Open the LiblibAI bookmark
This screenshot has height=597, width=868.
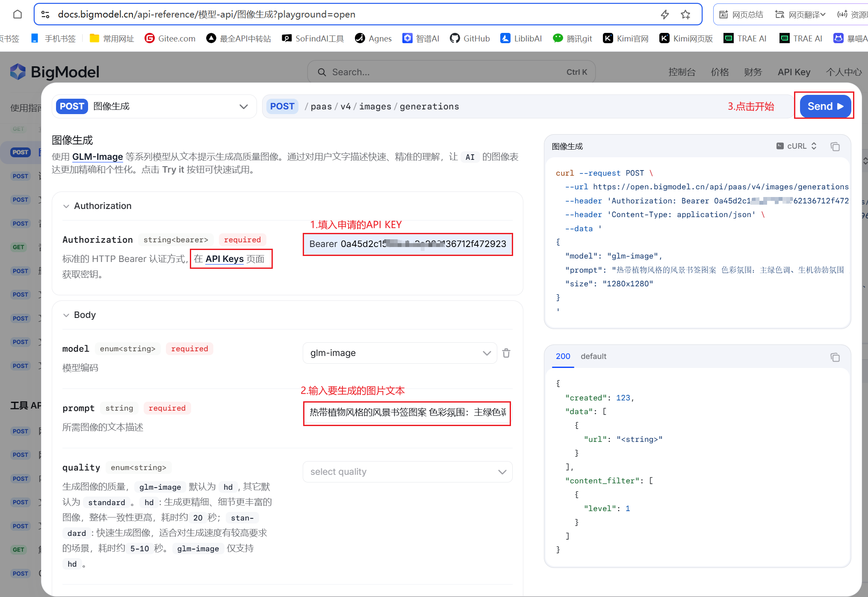tap(521, 38)
